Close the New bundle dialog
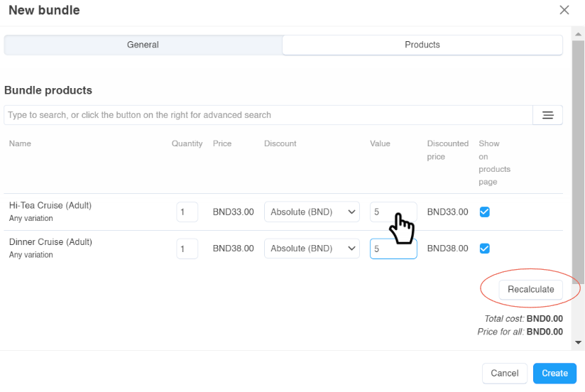Viewport: 585px width, 392px height. click(564, 10)
